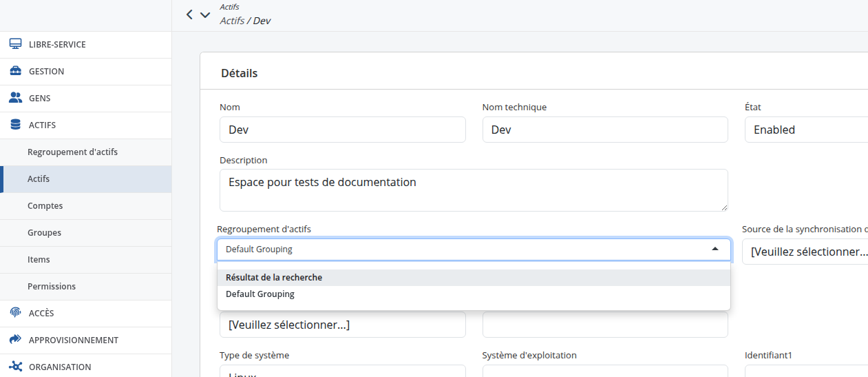The image size is (868, 377).
Task: Expand the Gens menu section
Action: tap(85, 98)
